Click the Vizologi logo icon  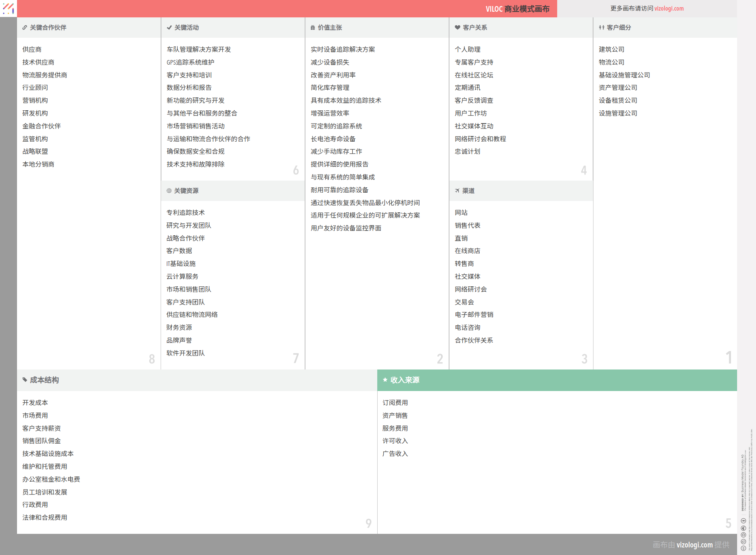pyautogui.click(x=8, y=8)
